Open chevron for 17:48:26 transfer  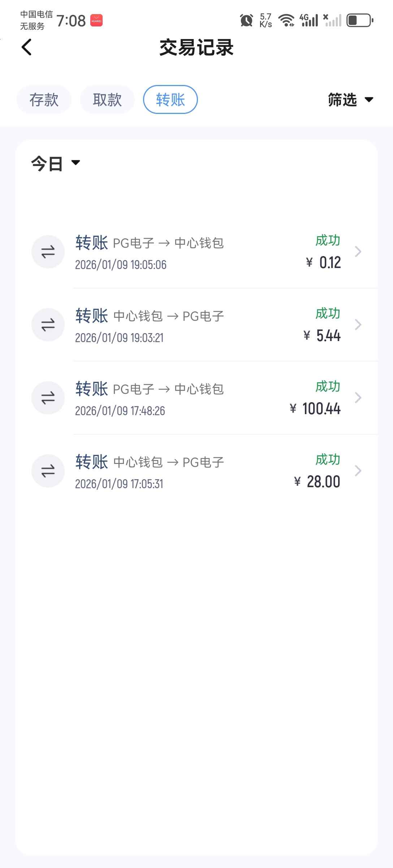358,398
